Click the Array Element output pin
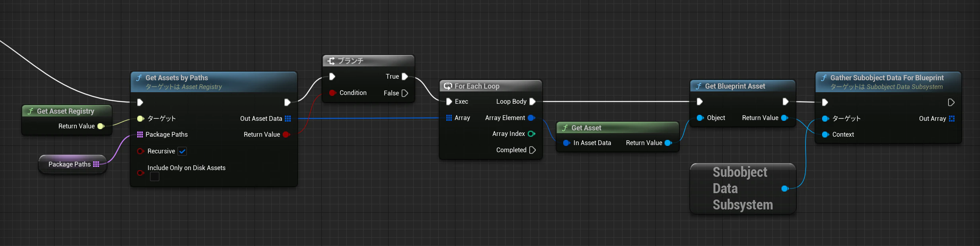This screenshot has width=980, height=246. click(x=531, y=118)
